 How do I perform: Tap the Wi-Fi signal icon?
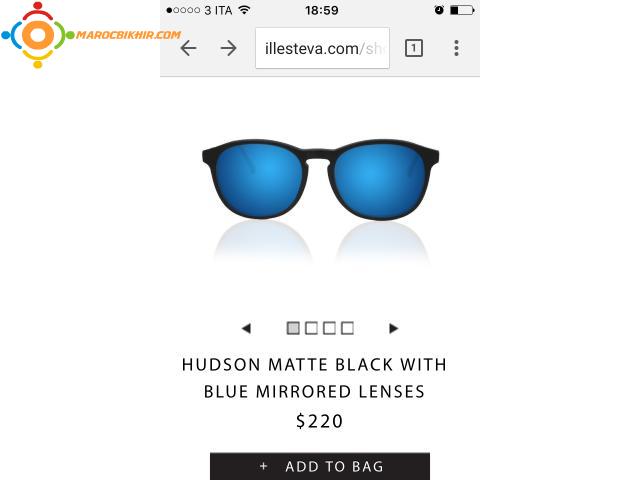pyautogui.click(x=244, y=10)
